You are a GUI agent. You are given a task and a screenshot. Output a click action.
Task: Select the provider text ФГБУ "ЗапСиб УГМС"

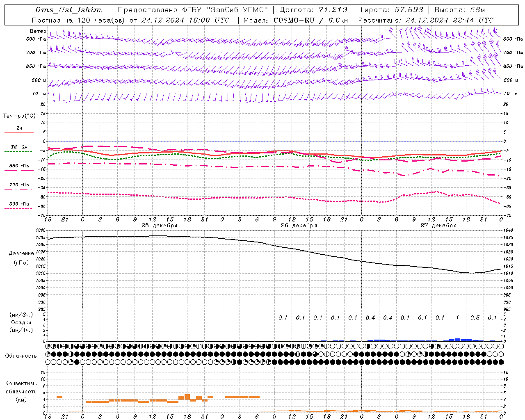pos(224,10)
